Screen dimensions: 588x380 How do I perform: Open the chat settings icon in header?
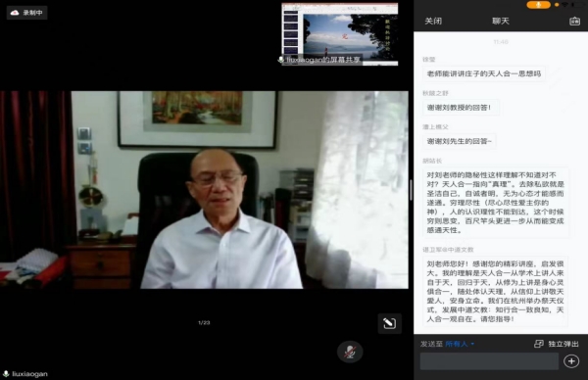point(574,21)
